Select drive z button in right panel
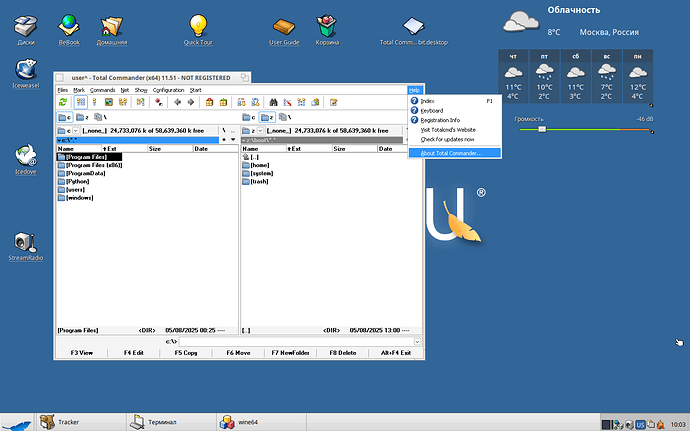This screenshot has height=431, width=690. point(267,118)
